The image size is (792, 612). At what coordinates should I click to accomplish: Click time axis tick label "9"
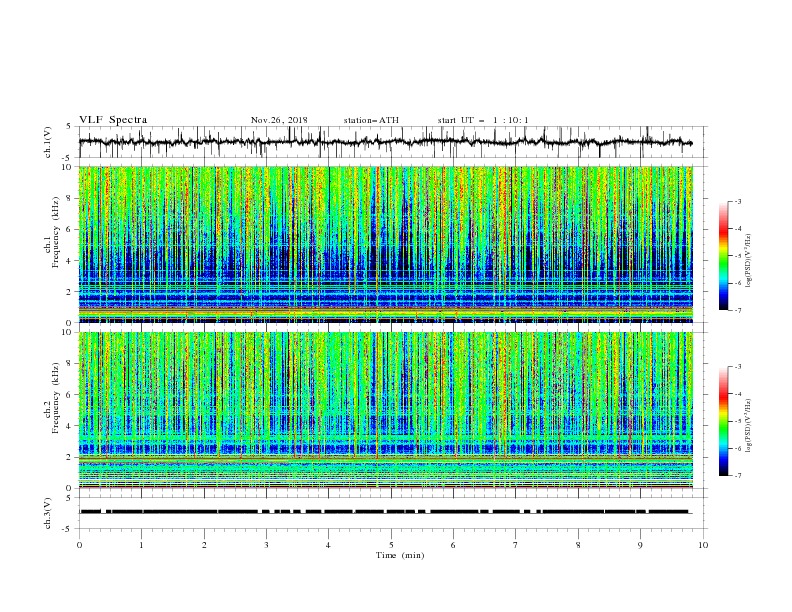(x=640, y=545)
